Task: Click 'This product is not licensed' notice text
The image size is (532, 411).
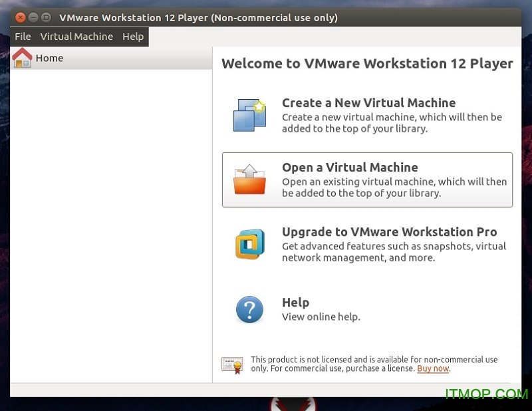Action: 374,364
